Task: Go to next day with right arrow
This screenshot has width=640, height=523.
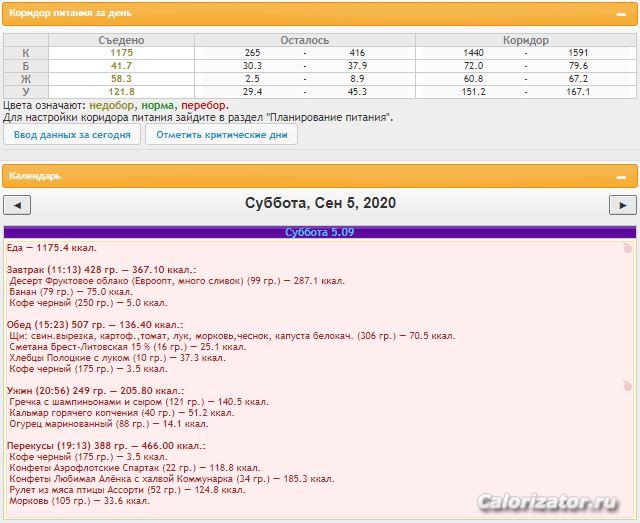Action: (x=622, y=205)
